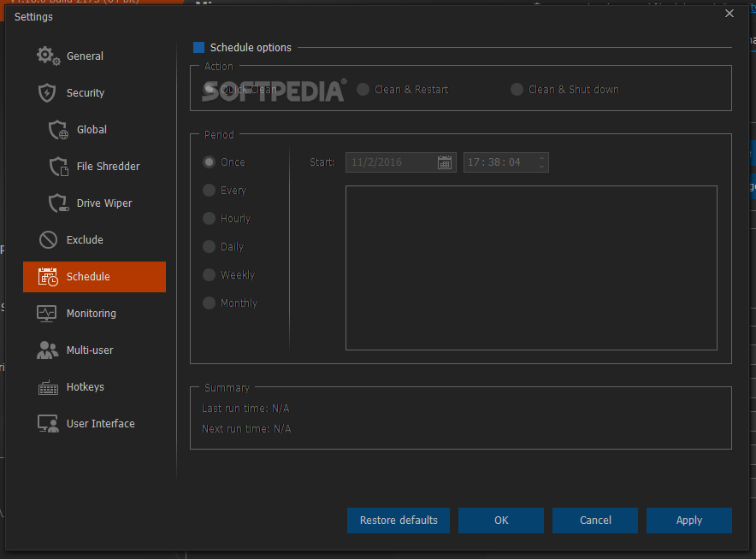This screenshot has height=559, width=756.
Task: Click the Schedule calendar-clock icon
Action: [x=48, y=277]
